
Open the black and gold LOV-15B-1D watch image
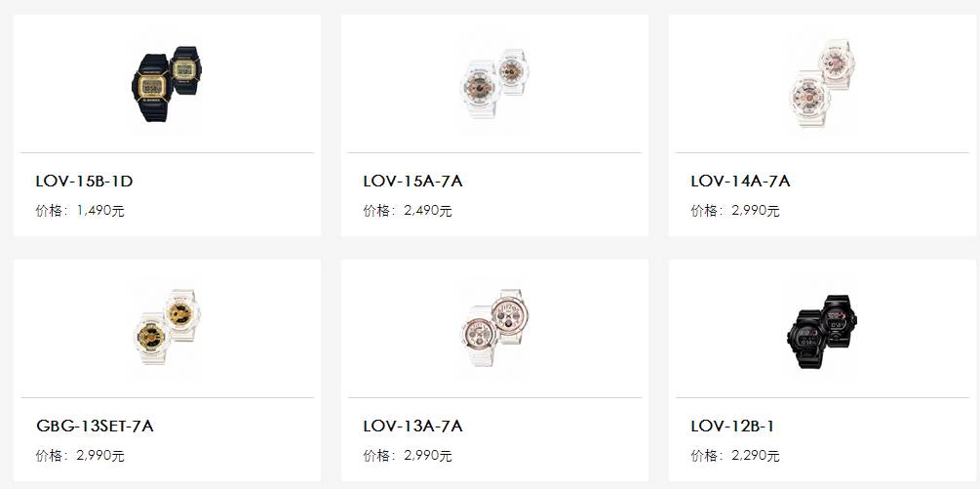pos(167,83)
